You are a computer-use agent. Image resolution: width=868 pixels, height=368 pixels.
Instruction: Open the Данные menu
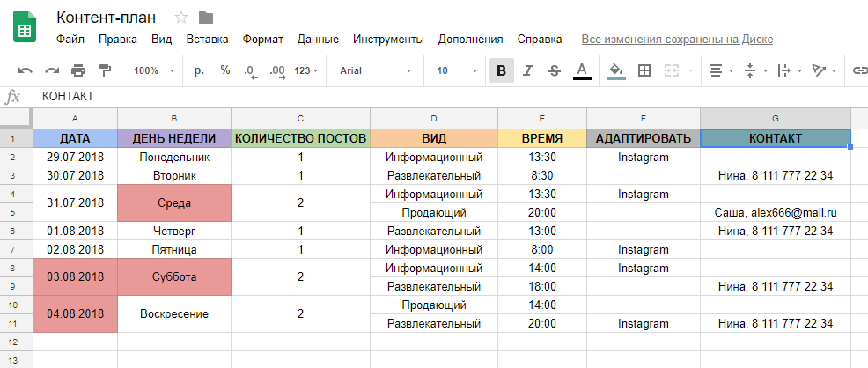318,40
